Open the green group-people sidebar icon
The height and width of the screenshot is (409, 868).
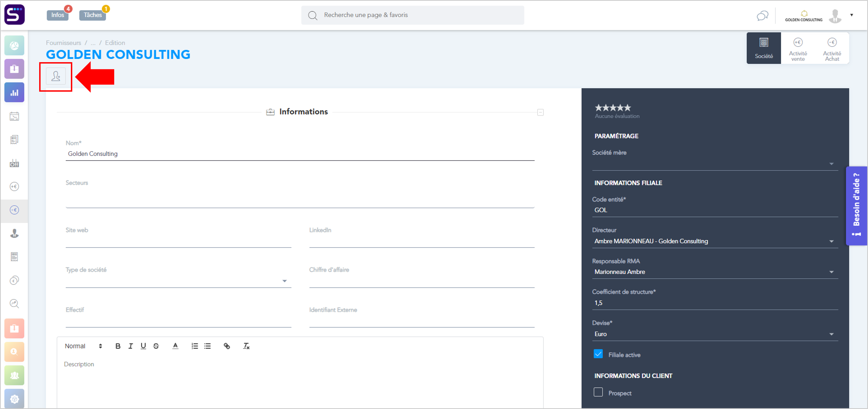[14, 375]
